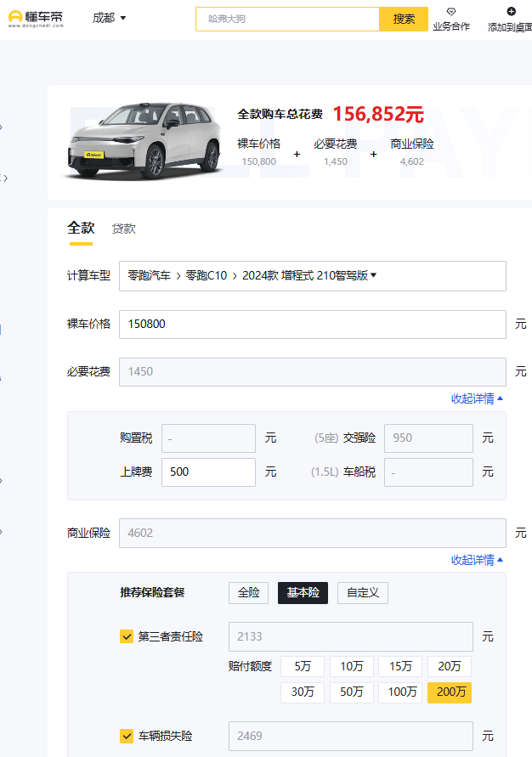
Task: Switch to the 全款 full payment tab
Action: point(81,228)
